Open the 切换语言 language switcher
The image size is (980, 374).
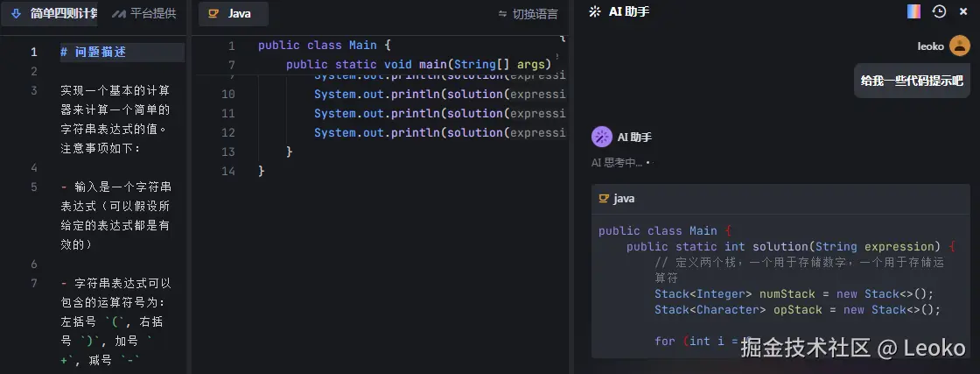point(535,13)
